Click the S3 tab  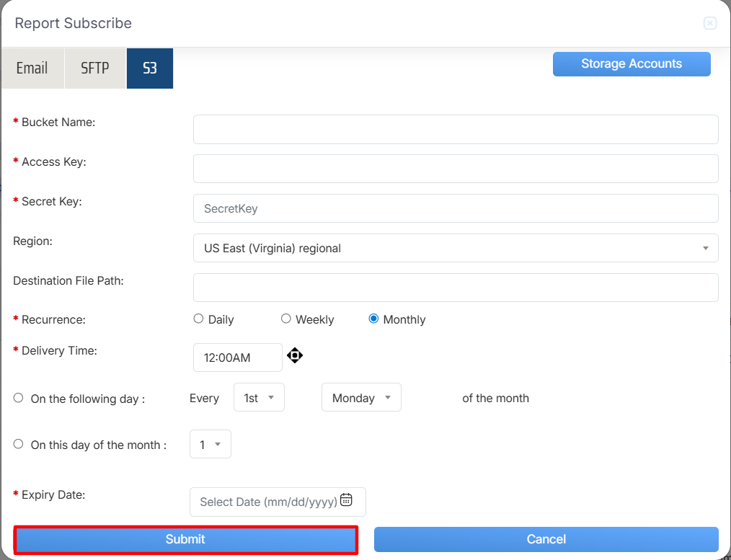click(x=150, y=68)
